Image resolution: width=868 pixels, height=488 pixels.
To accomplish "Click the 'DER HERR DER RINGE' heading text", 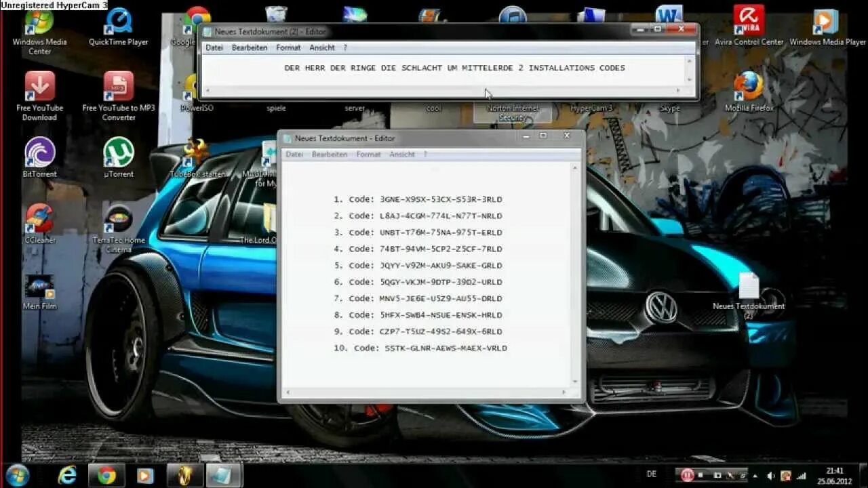I will 454,68.
